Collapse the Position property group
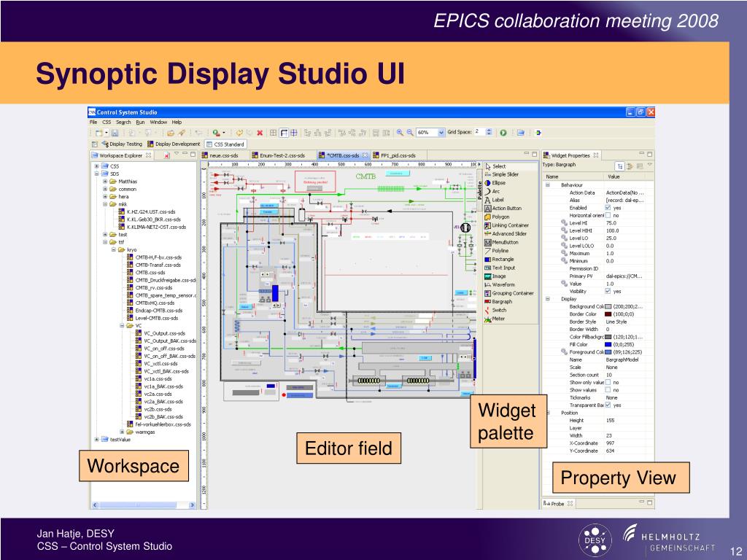Viewport: 747px width, 560px height. coord(548,413)
